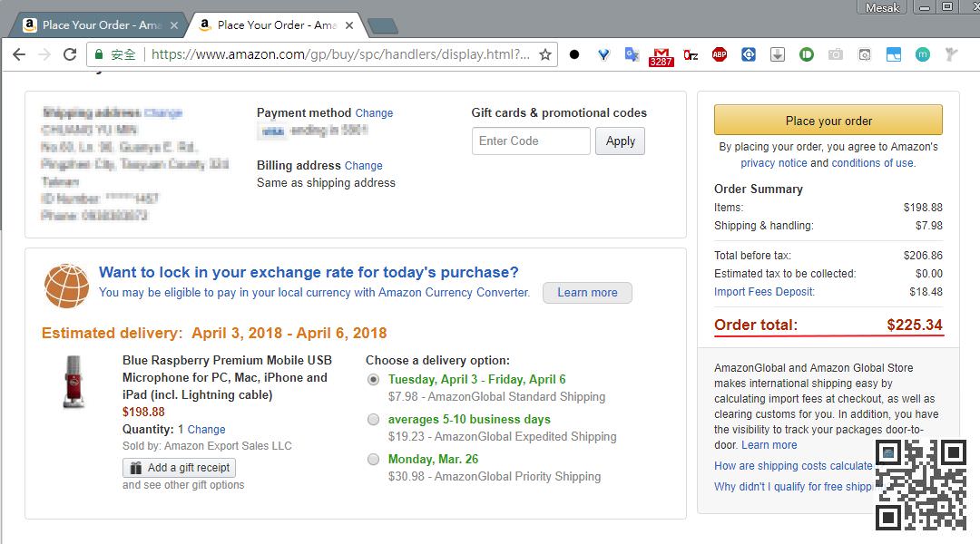Apply the promotional code
The height and width of the screenshot is (544, 980).
point(620,141)
